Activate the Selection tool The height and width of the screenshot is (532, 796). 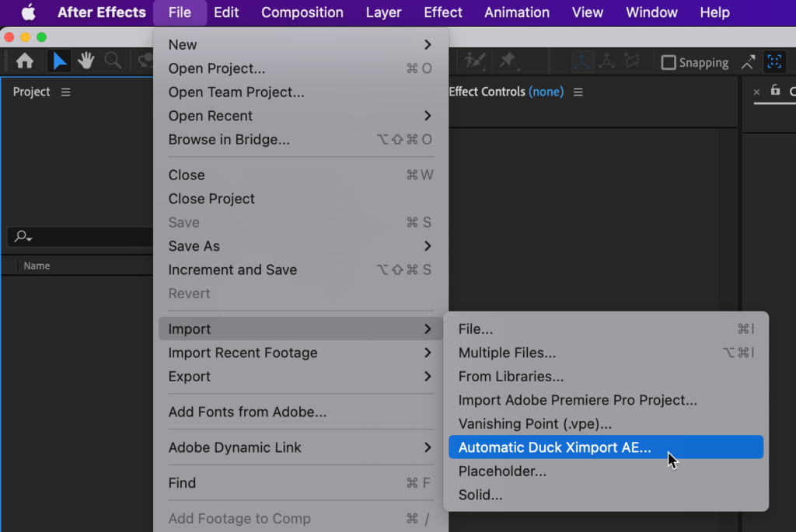pos(58,62)
